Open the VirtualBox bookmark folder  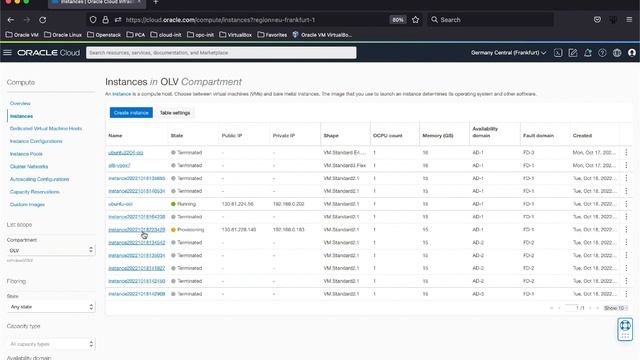point(236,35)
